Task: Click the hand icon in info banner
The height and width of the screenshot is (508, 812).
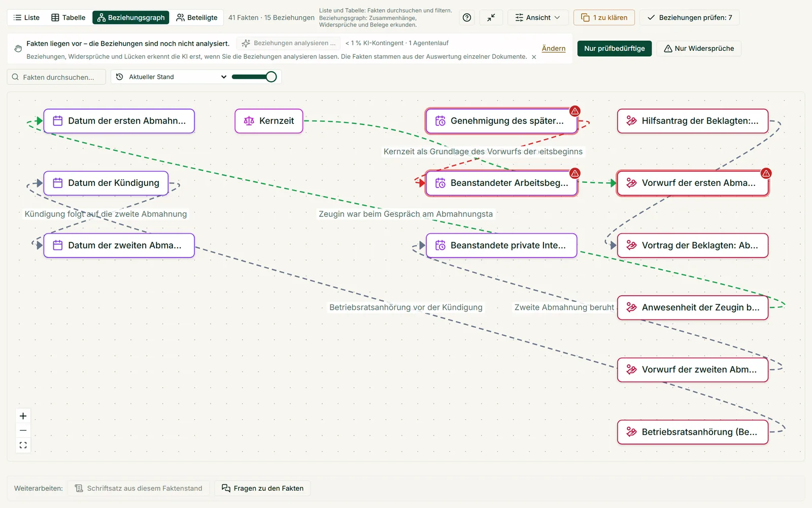Action: click(x=18, y=48)
